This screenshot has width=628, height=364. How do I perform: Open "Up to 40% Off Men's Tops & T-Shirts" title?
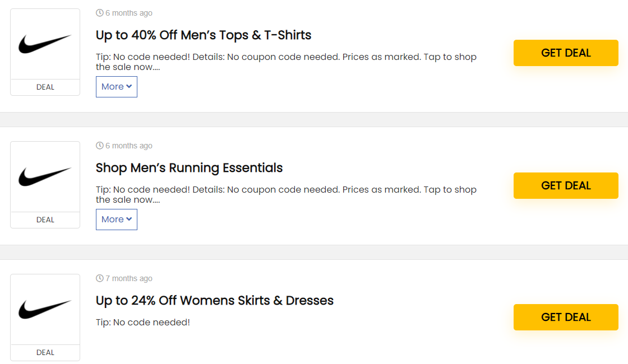pyautogui.click(x=204, y=35)
